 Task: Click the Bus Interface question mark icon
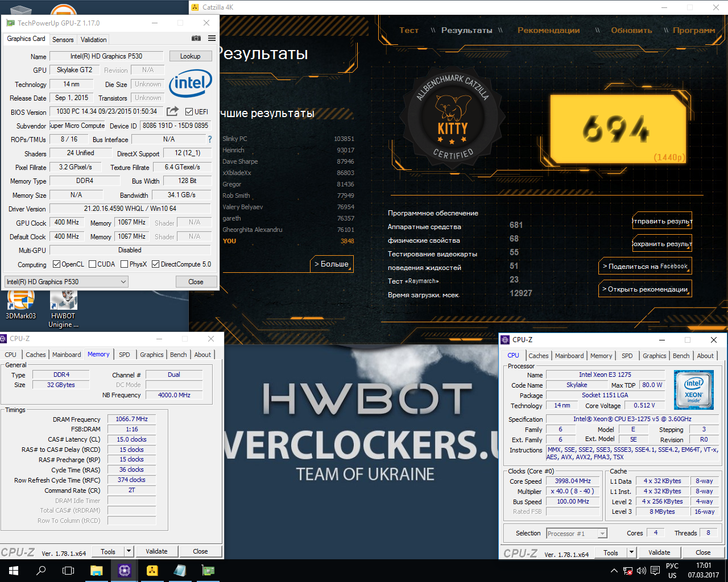210,139
